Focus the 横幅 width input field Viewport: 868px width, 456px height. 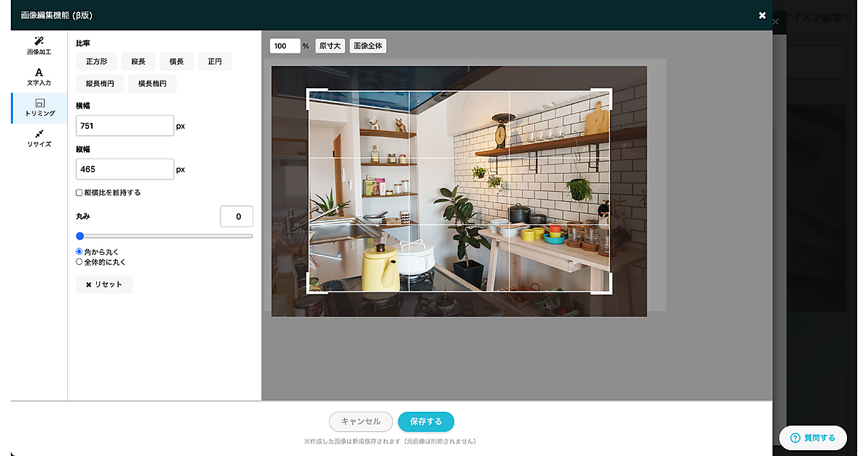pos(124,126)
